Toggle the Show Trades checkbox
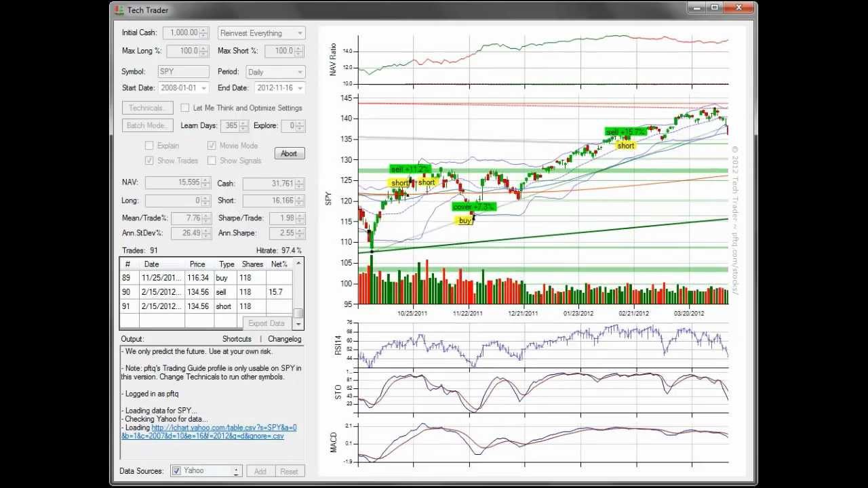The height and width of the screenshot is (488, 868). click(149, 161)
